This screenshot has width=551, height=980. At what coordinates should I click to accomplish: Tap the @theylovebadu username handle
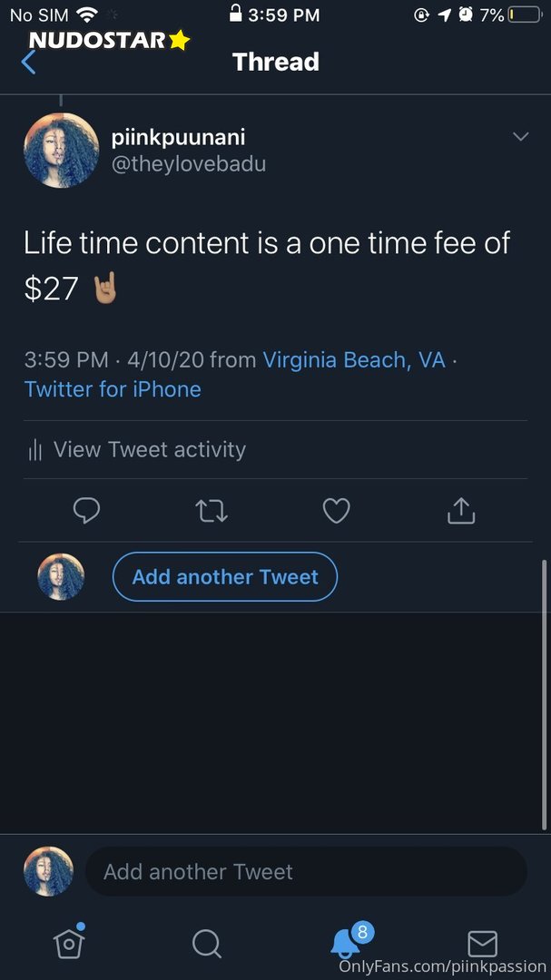189,164
